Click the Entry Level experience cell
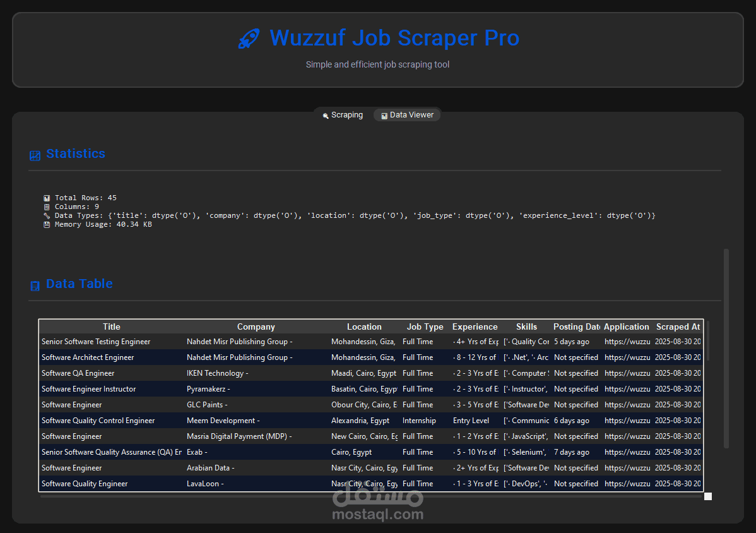756x533 pixels. [475, 421]
